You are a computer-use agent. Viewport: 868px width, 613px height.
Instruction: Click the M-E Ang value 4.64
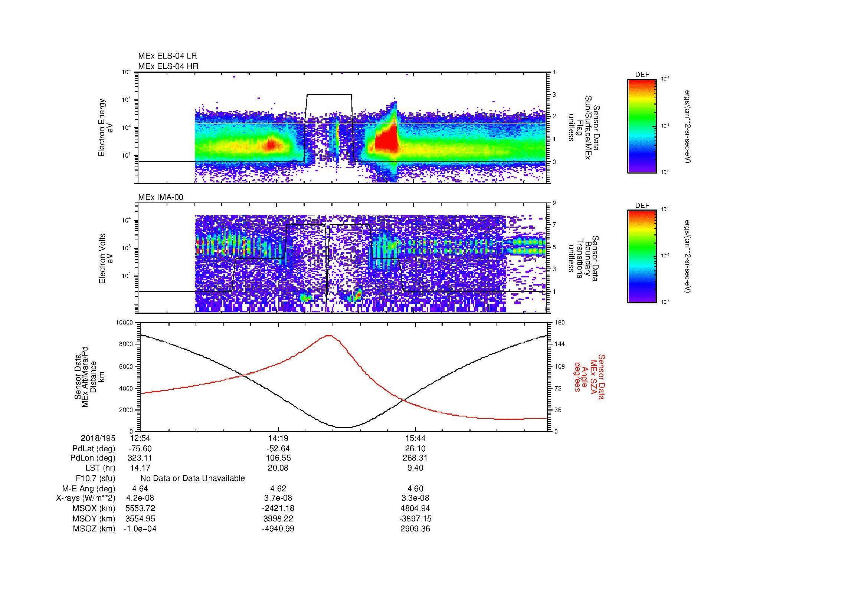[x=140, y=489]
